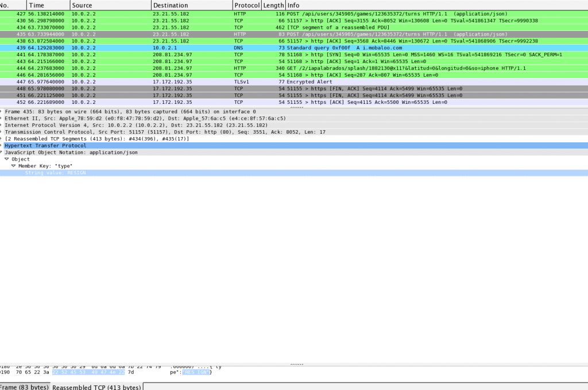Click the Destination column header
The width and height of the screenshot is (588, 390).
191,5
